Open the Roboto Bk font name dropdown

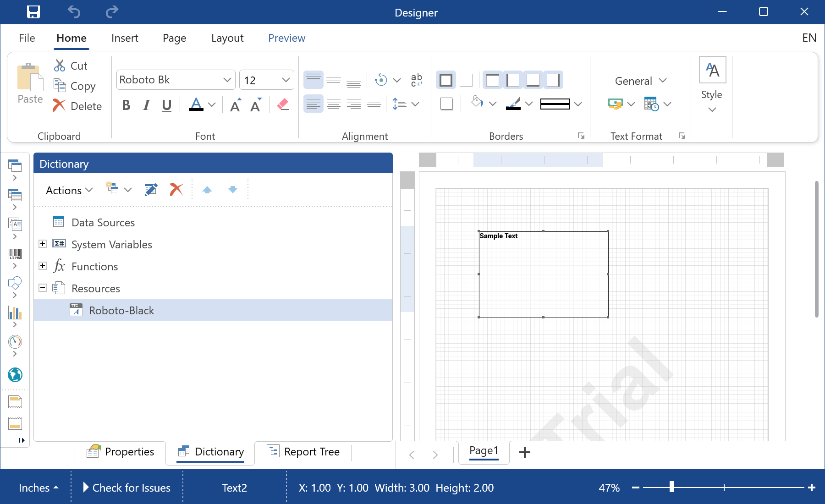[227, 80]
